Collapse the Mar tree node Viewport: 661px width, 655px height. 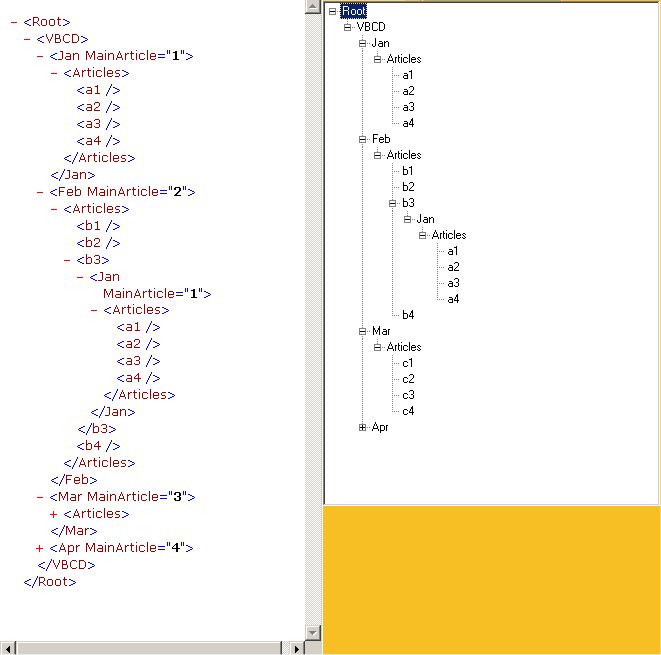pos(362,332)
